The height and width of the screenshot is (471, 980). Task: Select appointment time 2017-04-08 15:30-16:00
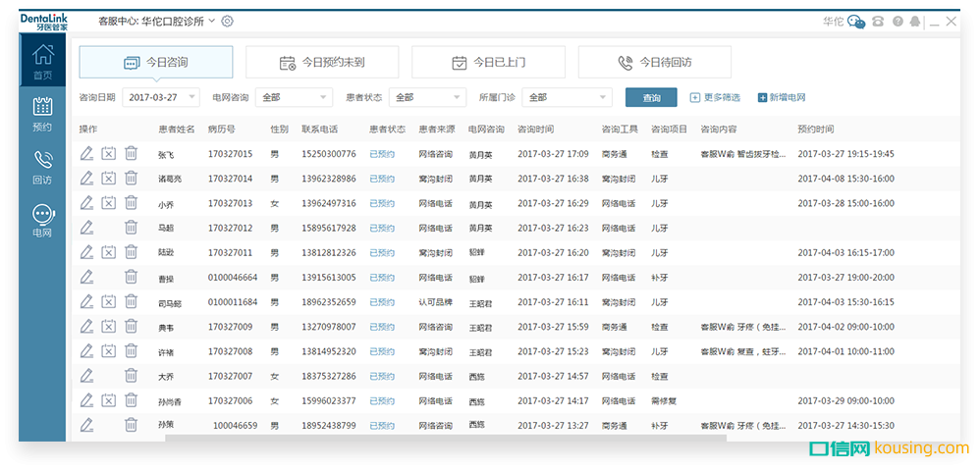pyautogui.click(x=846, y=179)
